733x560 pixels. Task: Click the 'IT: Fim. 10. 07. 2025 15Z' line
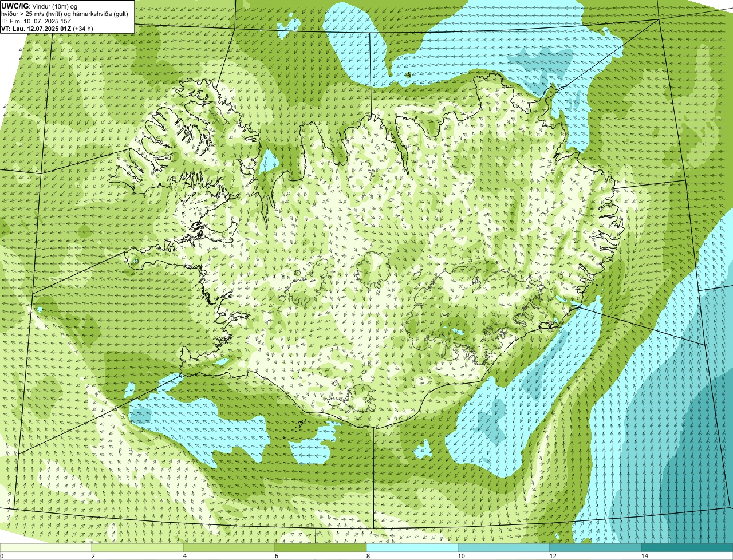[36, 21]
